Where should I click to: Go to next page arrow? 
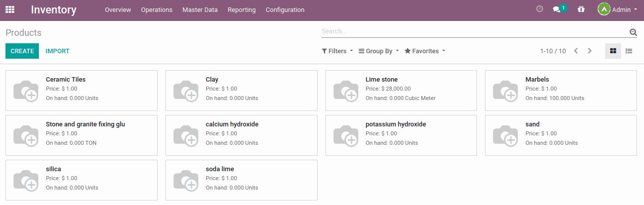pos(590,51)
